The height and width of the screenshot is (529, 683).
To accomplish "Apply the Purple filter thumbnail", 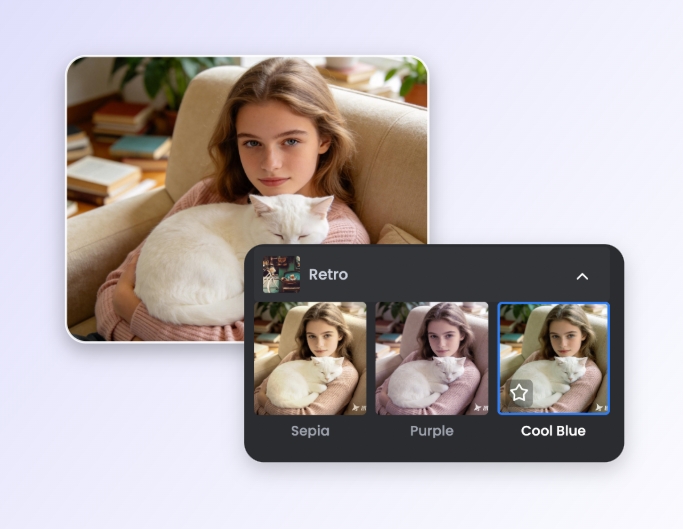I will 431,358.
